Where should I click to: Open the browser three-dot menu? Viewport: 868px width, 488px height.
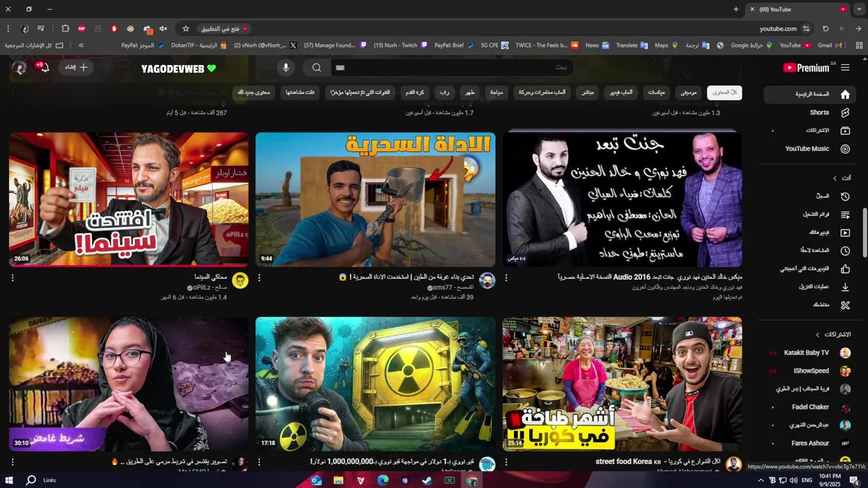coord(8,28)
